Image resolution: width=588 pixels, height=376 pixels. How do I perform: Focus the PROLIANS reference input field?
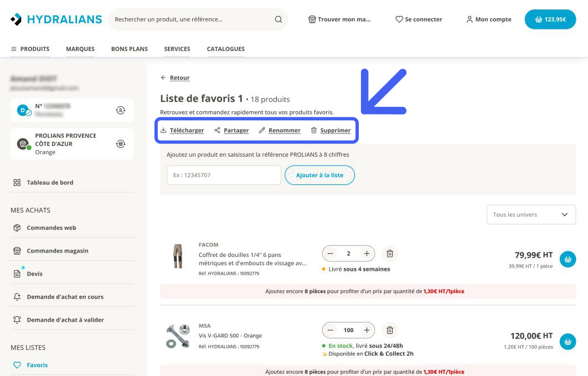[224, 175]
